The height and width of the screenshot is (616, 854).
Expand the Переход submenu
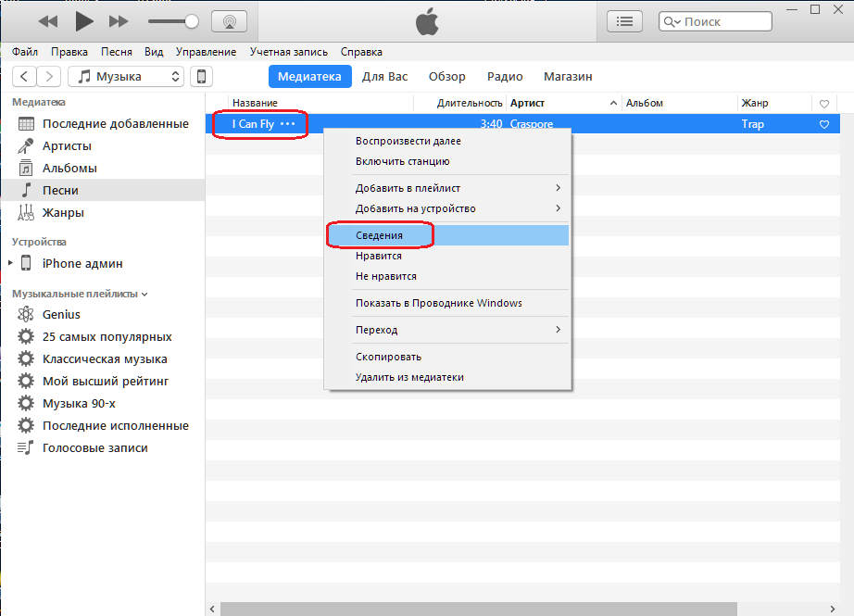click(x=446, y=330)
